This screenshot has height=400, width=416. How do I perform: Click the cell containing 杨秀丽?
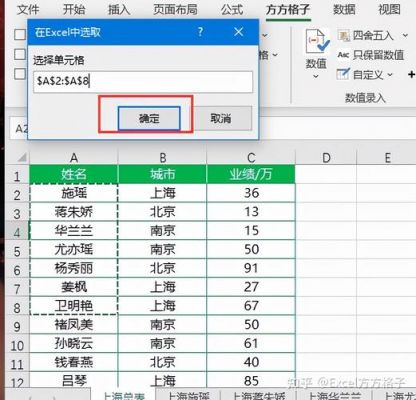point(74,268)
